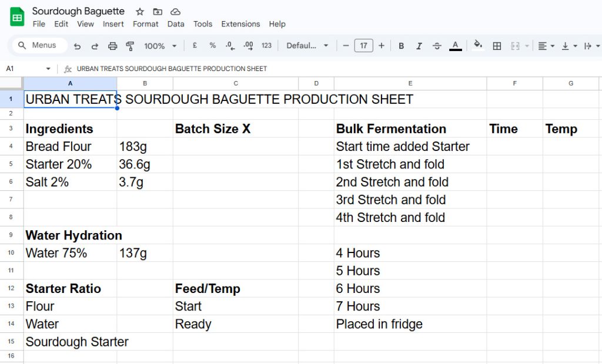Expand the horizontal align dropdown

tap(546, 46)
